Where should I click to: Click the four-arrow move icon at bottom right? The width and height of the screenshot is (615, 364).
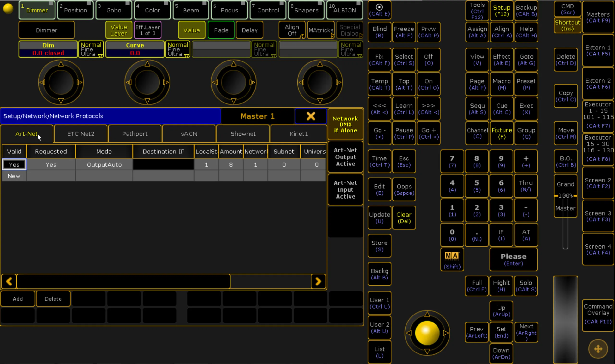pyautogui.click(x=598, y=349)
